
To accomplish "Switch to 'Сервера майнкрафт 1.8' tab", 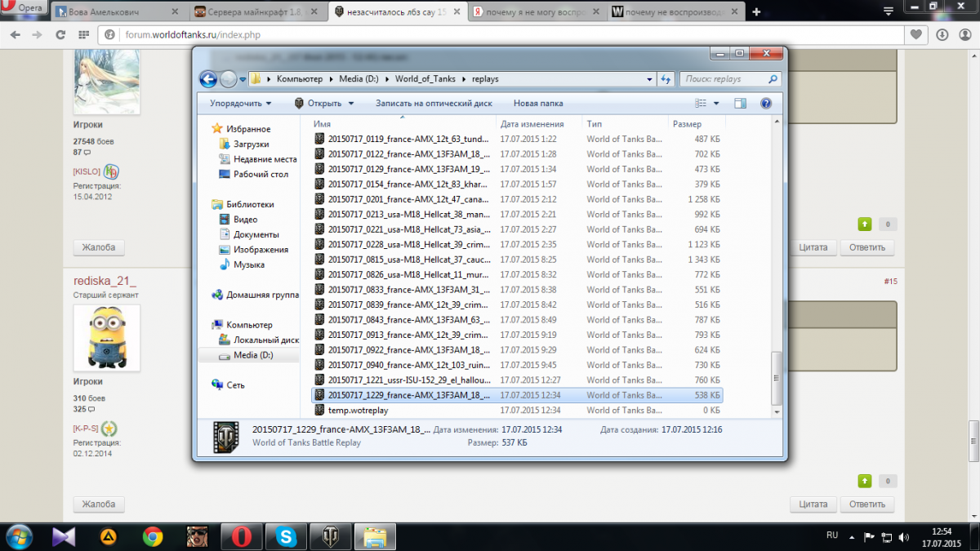I will 257,12.
